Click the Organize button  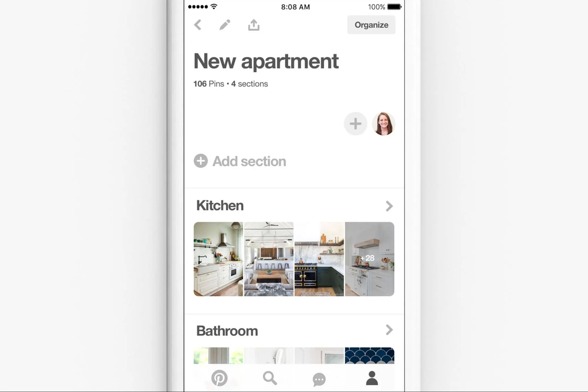[x=371, y=25]
